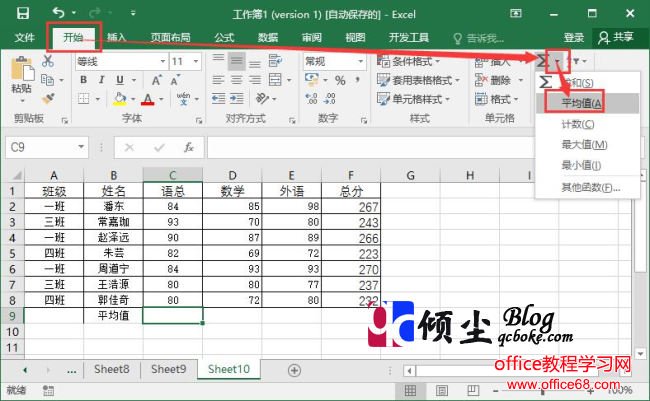Choose 最大值(M) from AutoSum menu
The height and width of the screenshot is (401, 650).
587,145
